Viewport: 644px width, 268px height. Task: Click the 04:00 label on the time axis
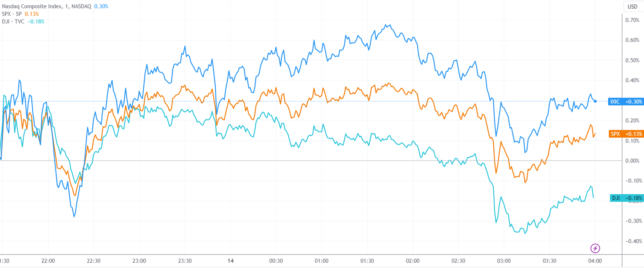tap(595, 261)
